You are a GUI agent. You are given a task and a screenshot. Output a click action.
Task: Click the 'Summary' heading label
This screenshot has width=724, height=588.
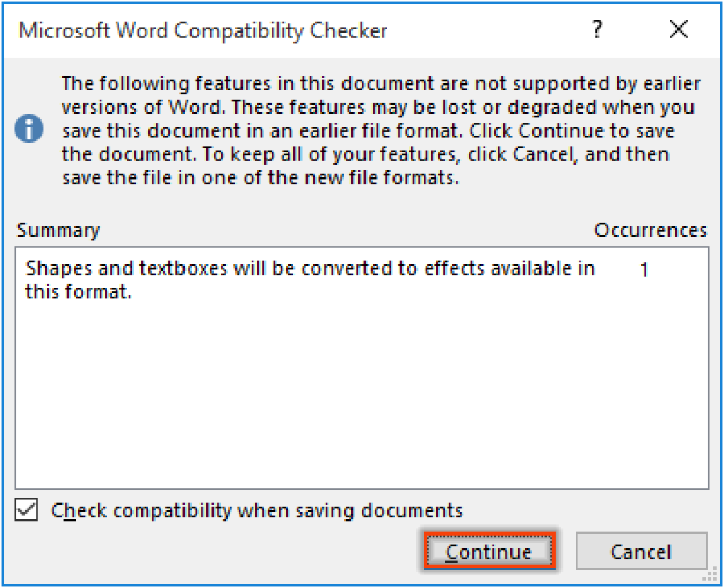point(58,230)
